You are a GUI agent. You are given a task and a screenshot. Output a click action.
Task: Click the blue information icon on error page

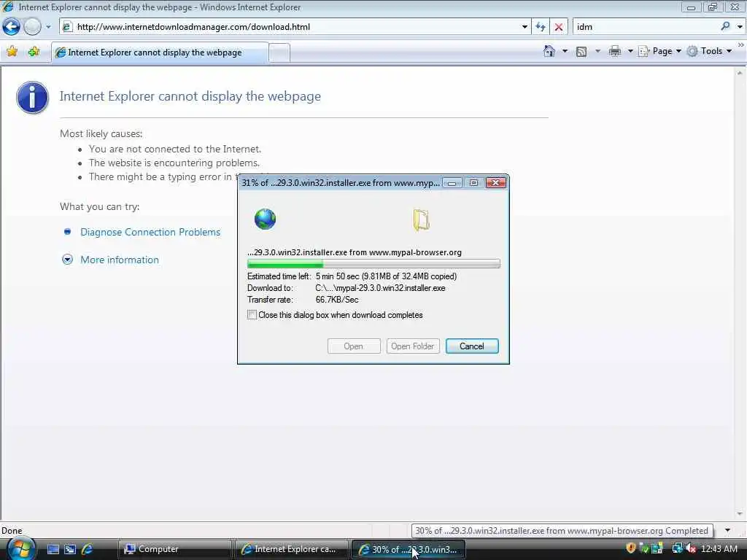[x=32, y=98]
